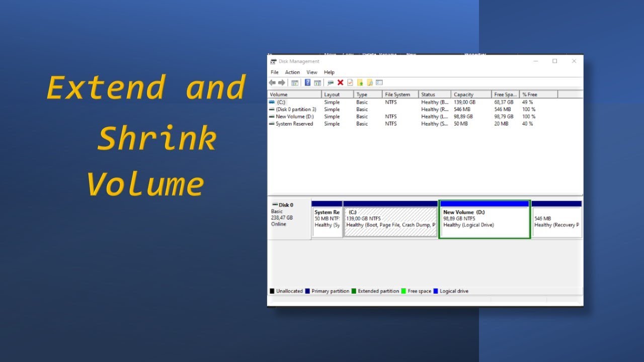Click the Healthy (B... status cell of C:
Viewport: 644px width, 362px height.
coord(435,102)
